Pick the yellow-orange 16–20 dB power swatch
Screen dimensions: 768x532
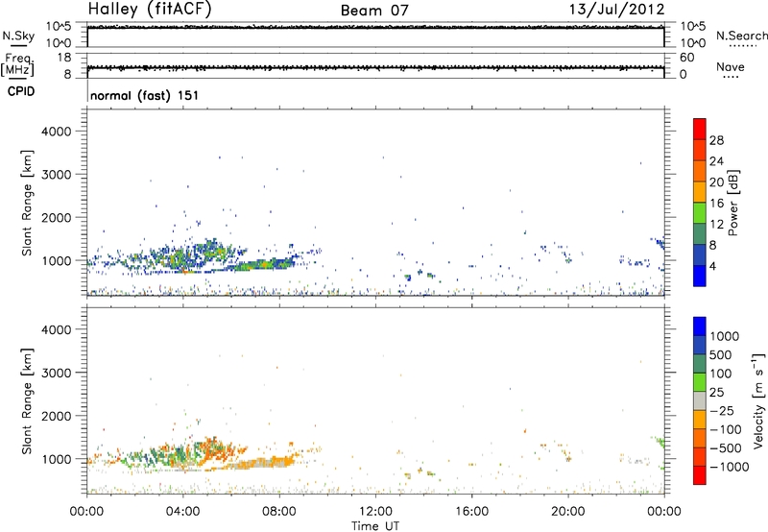700,192
